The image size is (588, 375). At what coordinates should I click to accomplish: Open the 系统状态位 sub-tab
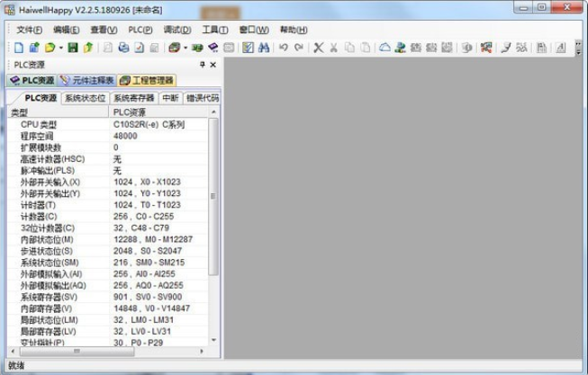(x=86, y=98)
